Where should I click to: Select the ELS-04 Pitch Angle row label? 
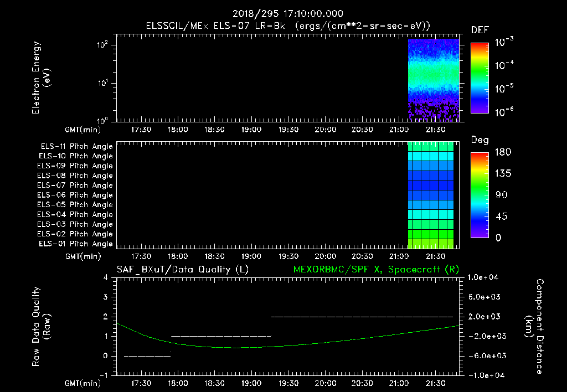pyautogui.click(x=75, y=214)
